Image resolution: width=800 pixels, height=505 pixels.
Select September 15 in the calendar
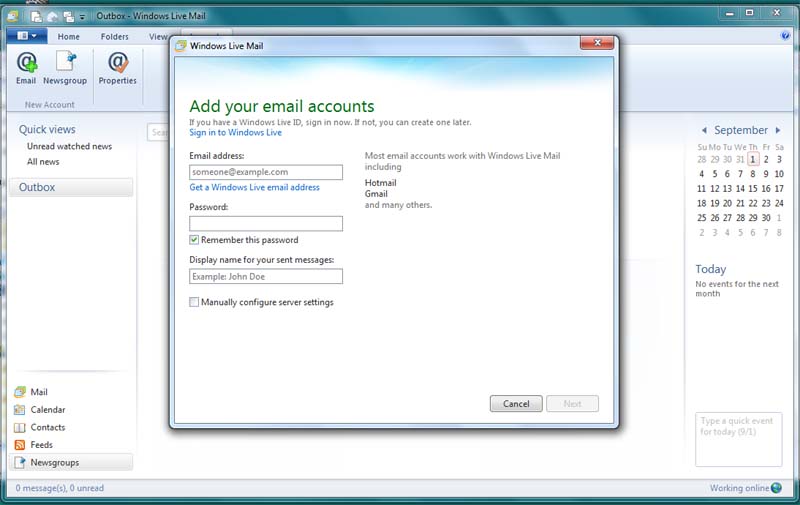tap(753, 189)
